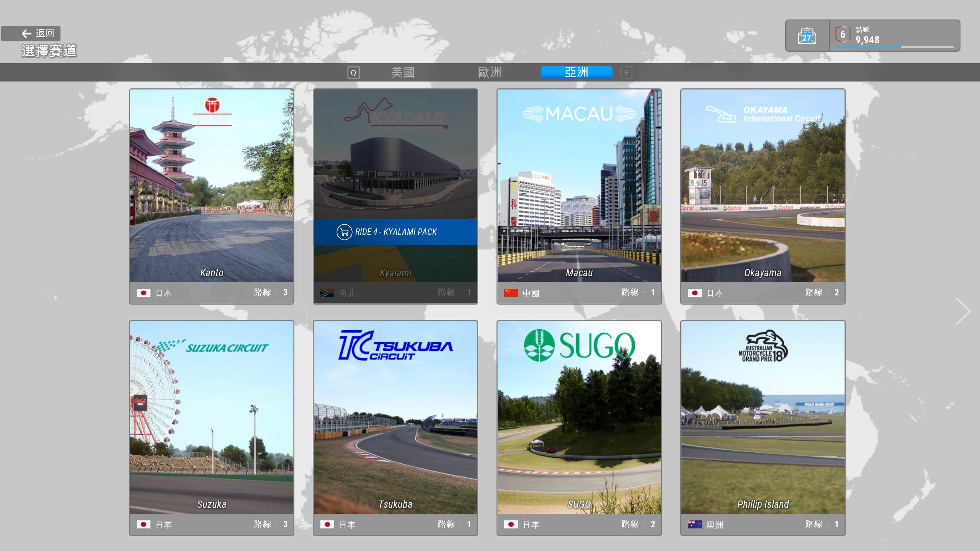Click the Tsukuba Circuit logo
980x551 pixels.
(395, 346)
